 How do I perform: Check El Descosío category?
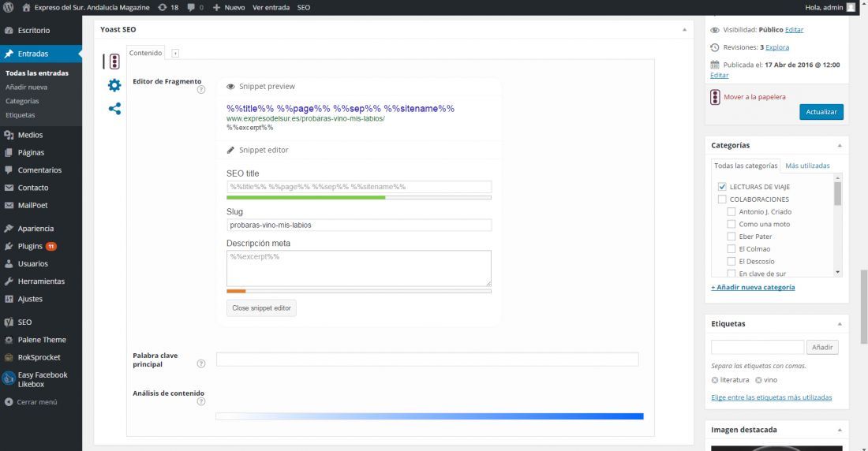click(x=731, y=261)
